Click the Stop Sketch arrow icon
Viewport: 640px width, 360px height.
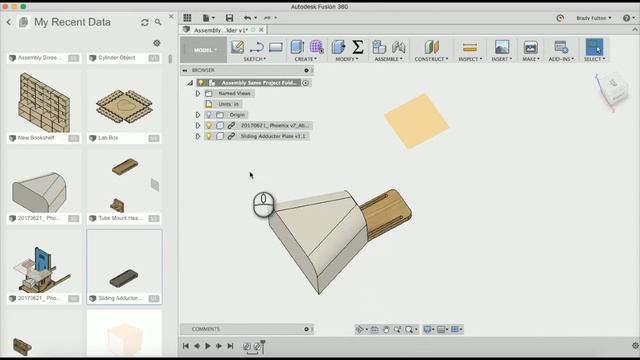pos(257,47)
